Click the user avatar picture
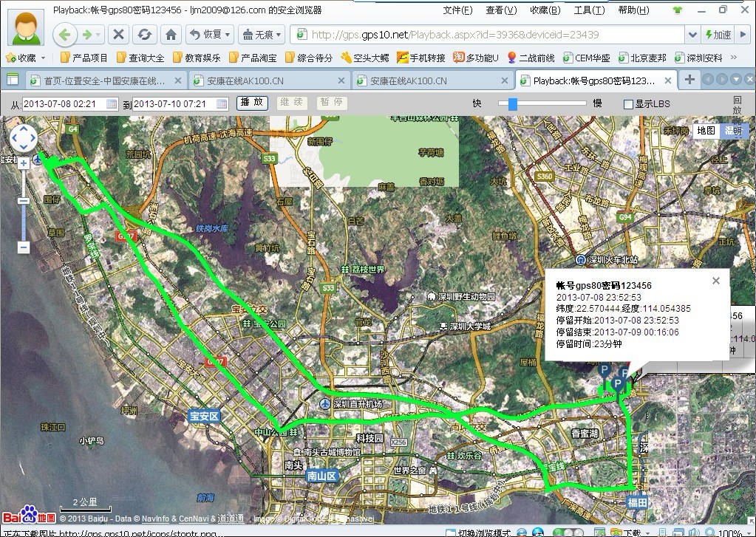Screen dimensions: 756x537 click(x=27, y=27)
